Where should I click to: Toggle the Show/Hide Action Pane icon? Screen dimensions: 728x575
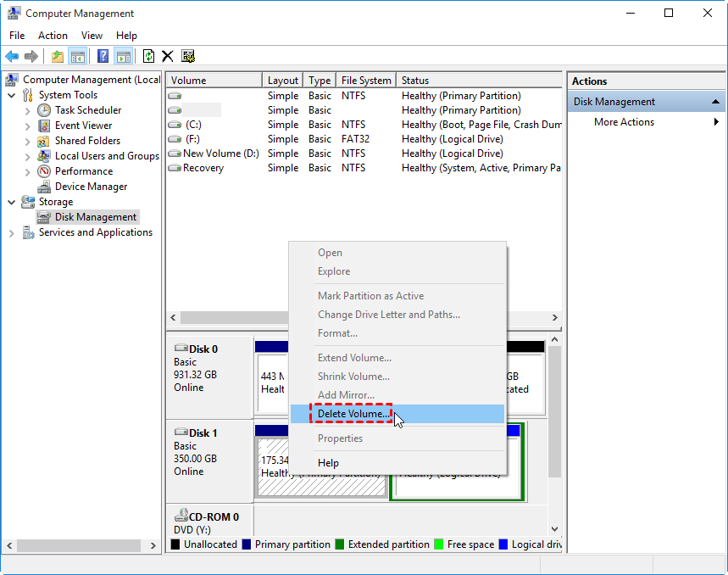pyautogui.click(x=124, y=57)
